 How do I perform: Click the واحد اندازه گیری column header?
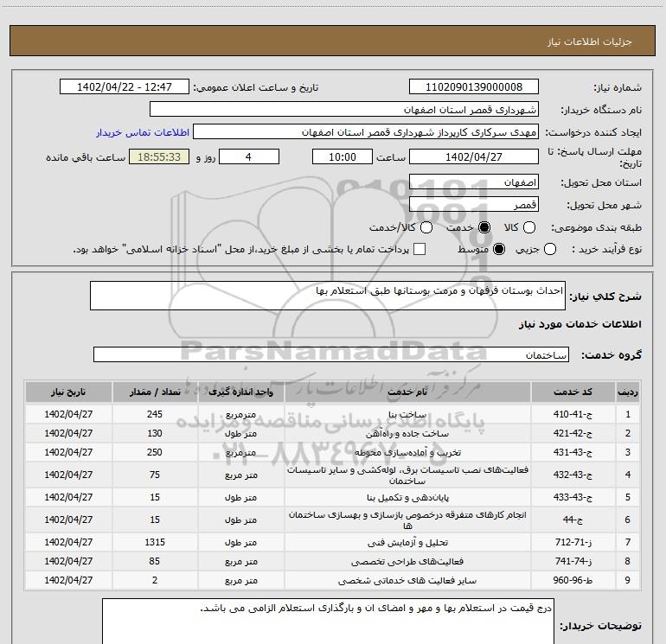click(x=240, y=392)
